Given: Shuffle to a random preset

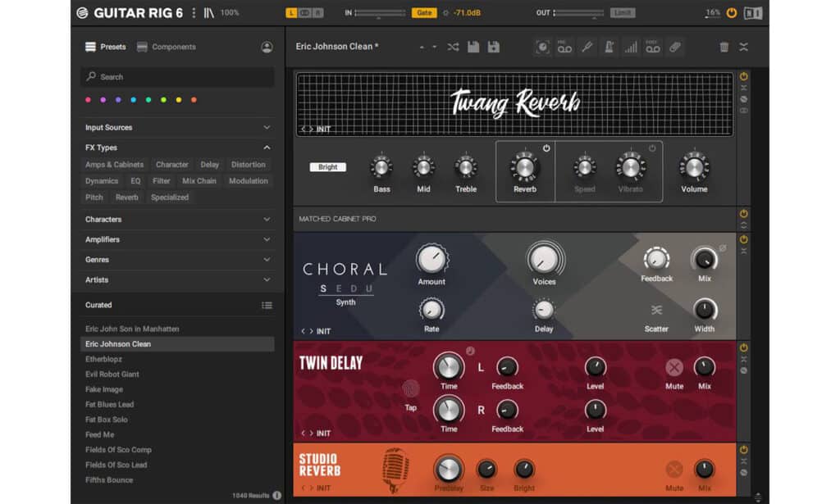Looking at the screenshot, I should point(453,47).
